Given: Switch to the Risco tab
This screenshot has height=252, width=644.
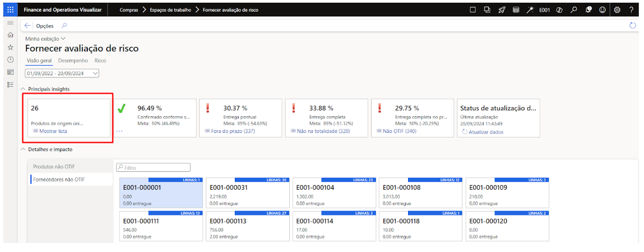Looking at the screenshot, I should point(100,61).
